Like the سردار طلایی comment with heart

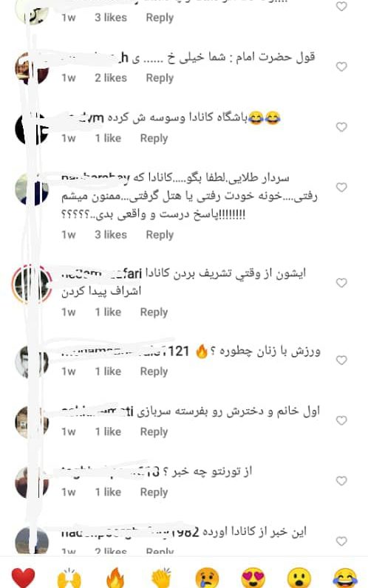[341, 187]
